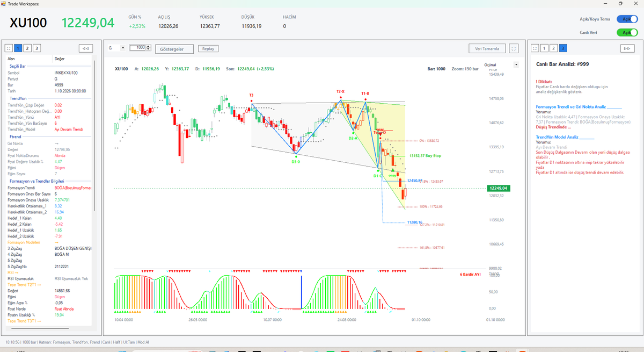Image resolution: width=644 pixels, height=352 pixels.
Task: Click the Formasyon Onay Uzaklık value 7,374701
Action: (63, 200)
